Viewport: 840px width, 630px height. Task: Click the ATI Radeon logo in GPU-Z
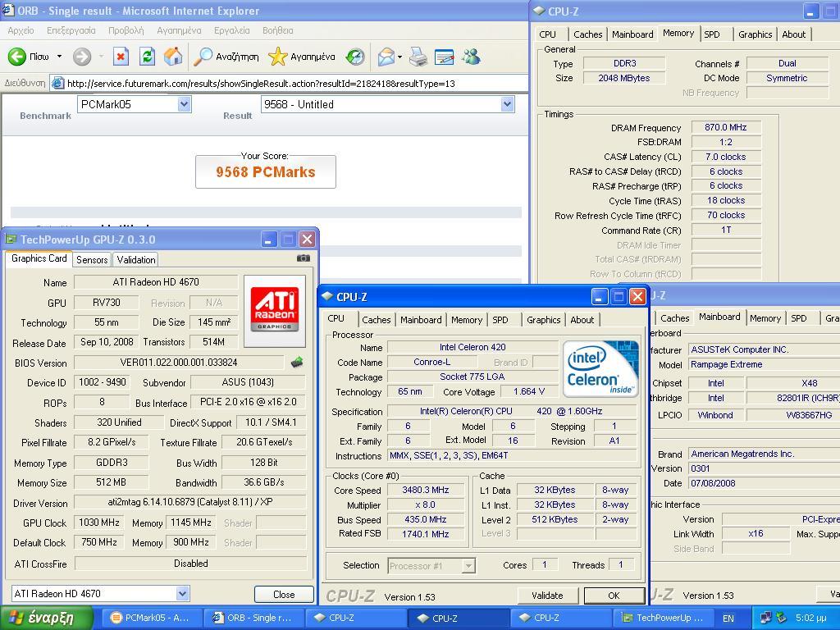pyautogui.click(x=274, y=311)
